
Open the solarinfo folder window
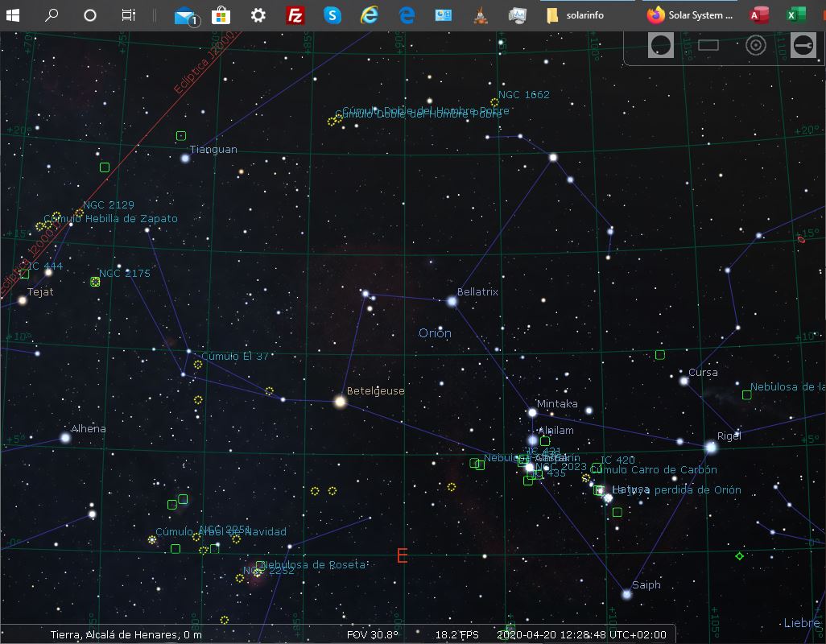click(x=575, y=15)
